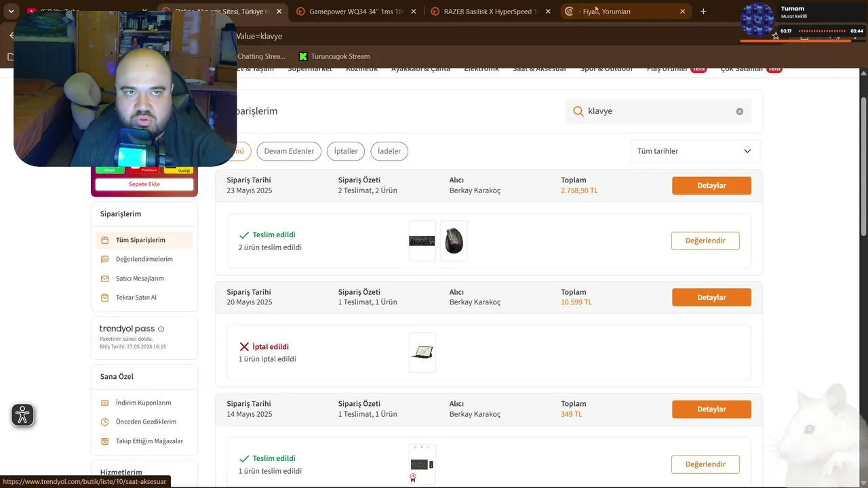Image resolution: width=868 pixels, height=488 pixels.
Task: Open the keyboard thumbnail in the 23 Mayıs order
Action: (x=422, y=241)
